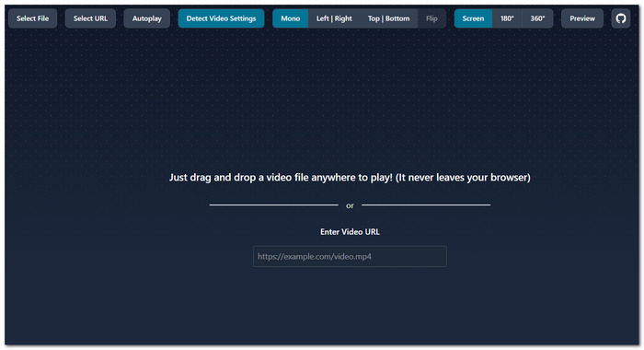Click the Enter Video URL label
The image size is (644, 350).
(350, 232)
